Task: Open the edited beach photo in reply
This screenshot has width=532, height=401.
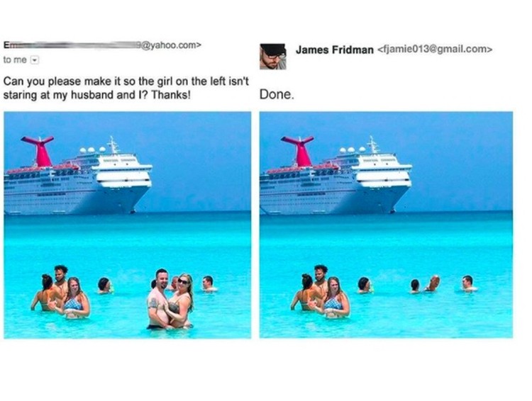Action: 386,225
